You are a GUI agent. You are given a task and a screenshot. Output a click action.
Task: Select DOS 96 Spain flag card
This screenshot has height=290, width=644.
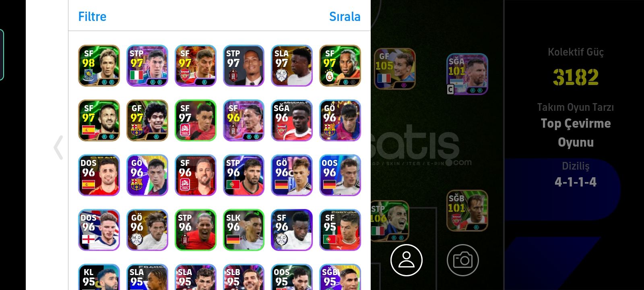[x=99, y=175]
